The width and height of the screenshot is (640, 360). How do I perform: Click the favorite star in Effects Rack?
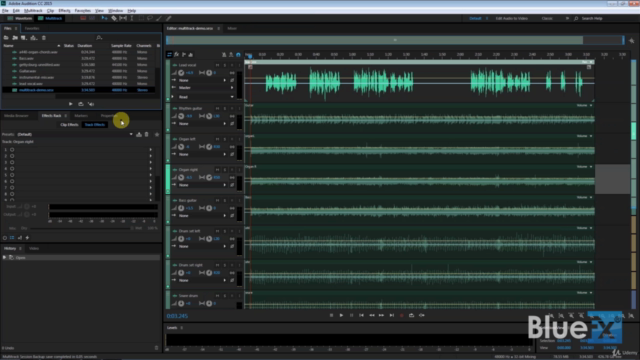pos(157,134)
